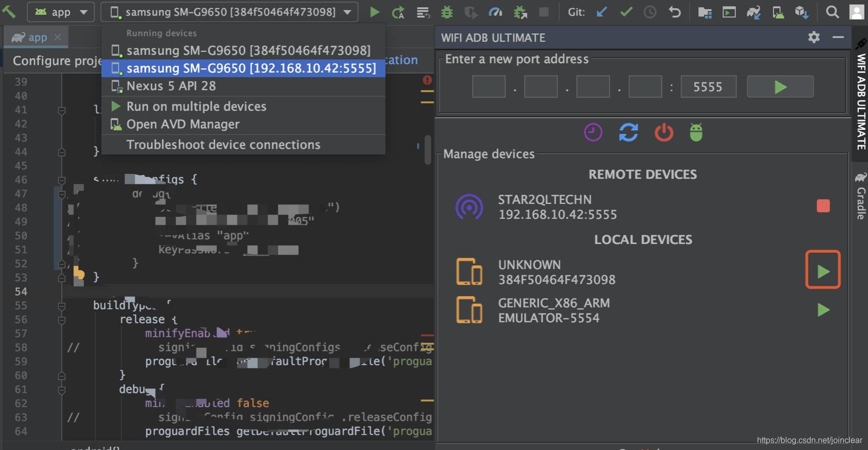Click the lightbulb intention icon at line 53

click(79, 273)
